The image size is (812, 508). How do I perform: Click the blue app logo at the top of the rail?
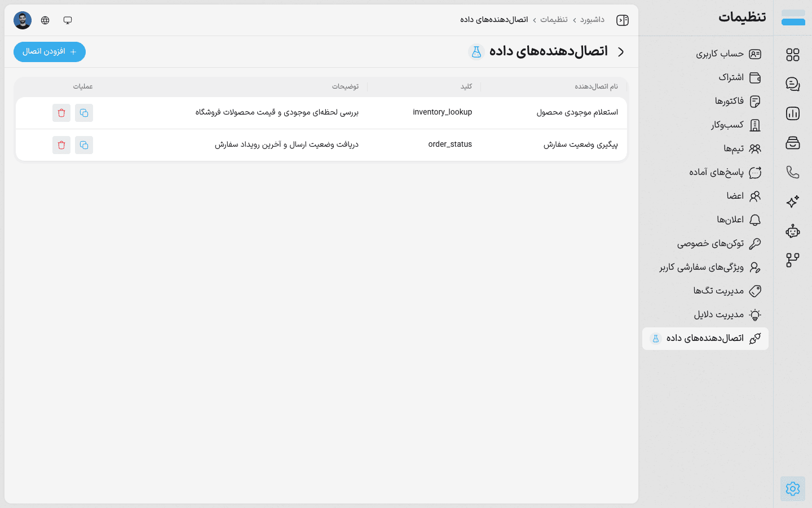click(793, 17)
